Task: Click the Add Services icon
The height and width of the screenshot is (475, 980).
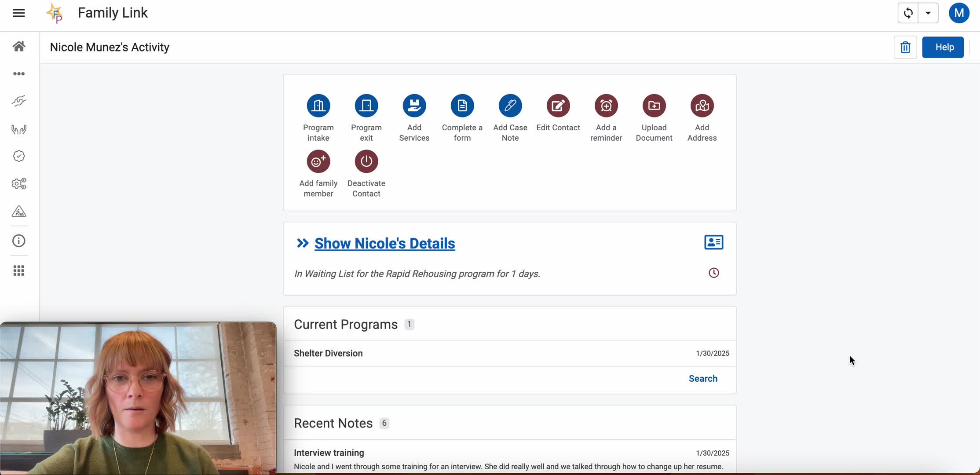Action: [x=414, y=106]
